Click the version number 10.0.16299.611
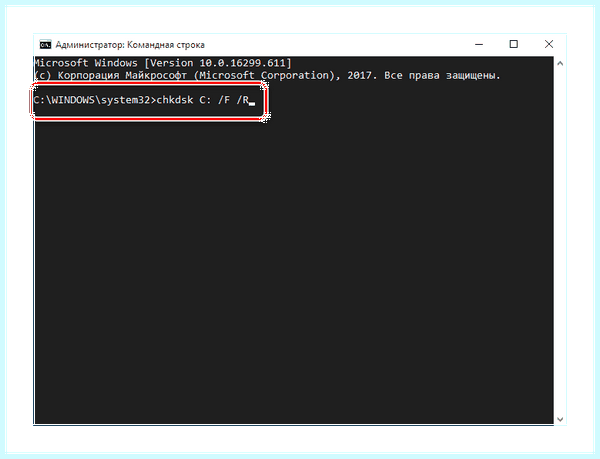Screen dimensions: 600x459 click(242, 63)
